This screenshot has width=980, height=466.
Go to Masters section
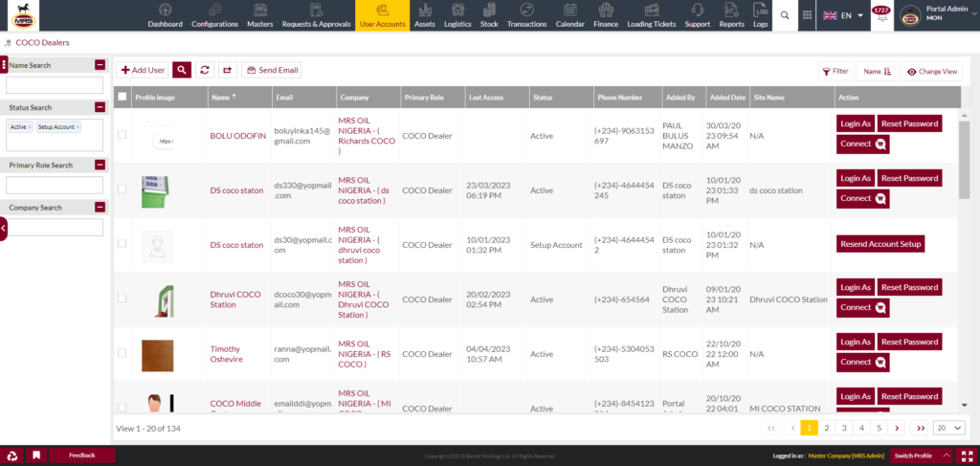(x=260, y=15)
